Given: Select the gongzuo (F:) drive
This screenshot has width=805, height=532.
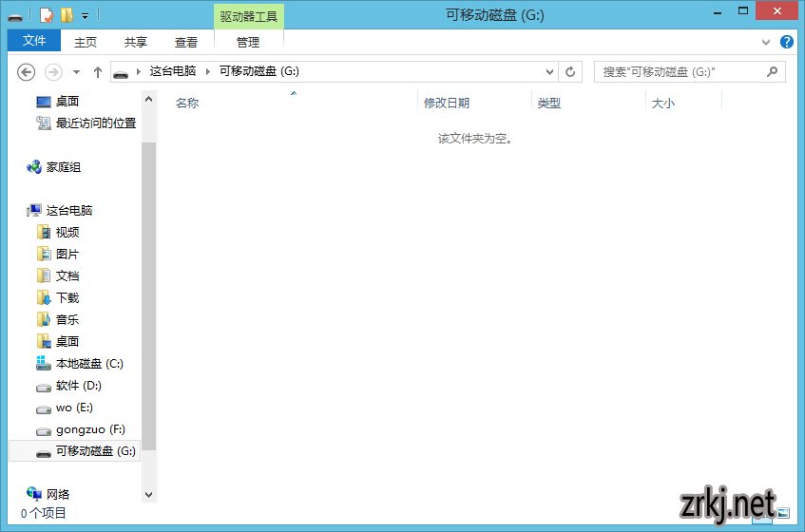Looking at the screenshot, I should pyautogui.click(x=90, y=429).
